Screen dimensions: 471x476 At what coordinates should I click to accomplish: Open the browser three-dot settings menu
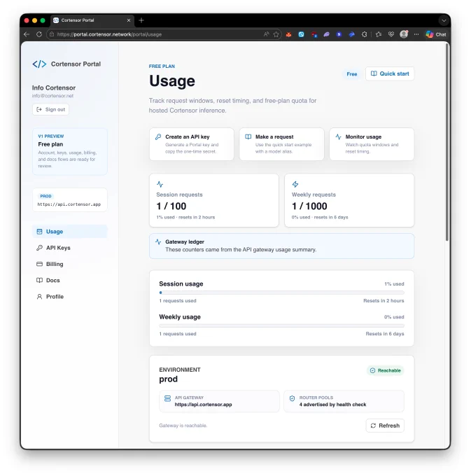pos(416,34)
